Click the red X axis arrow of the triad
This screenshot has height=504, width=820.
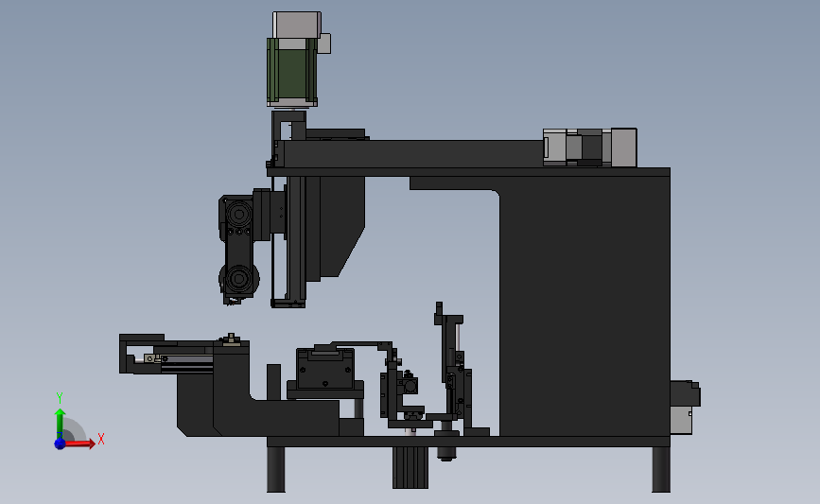[x=79, y=443]
